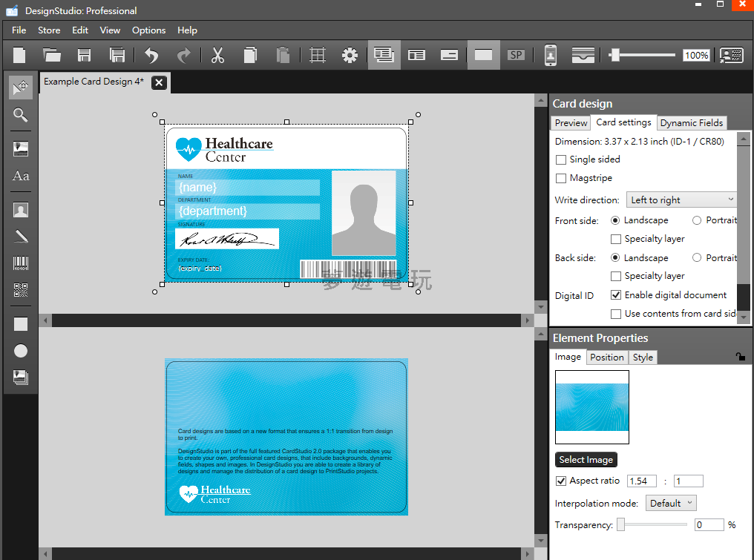The width and height of the screenshot is (754, 560).
Task: Toggle the grid icon in toolbar
Action: coord(318,55)
